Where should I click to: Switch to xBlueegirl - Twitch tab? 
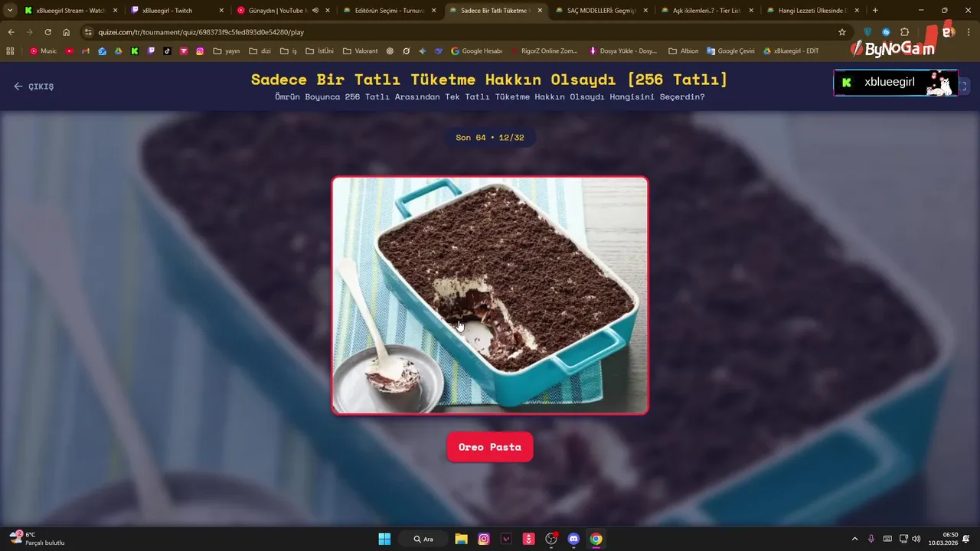click(177, 11)
